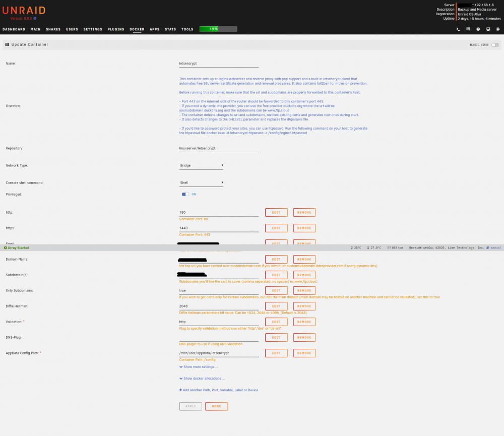Click the Name field containing letsencrypt
Screen dimensions: 504x436
[219, 64]
